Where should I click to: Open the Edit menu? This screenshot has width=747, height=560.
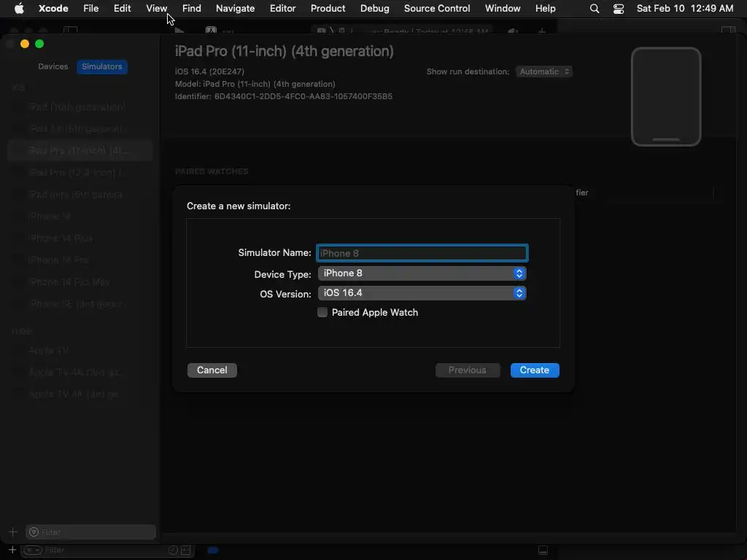coord(122,8)
